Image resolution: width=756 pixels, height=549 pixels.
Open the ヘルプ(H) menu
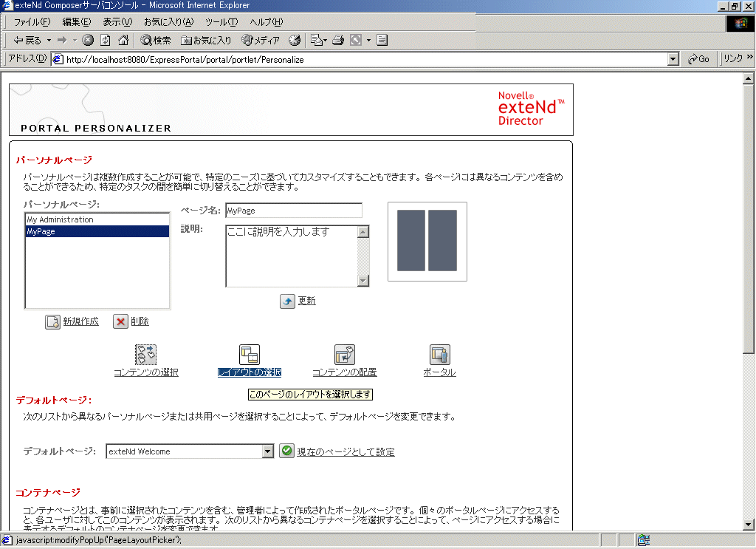pos(266,22)
